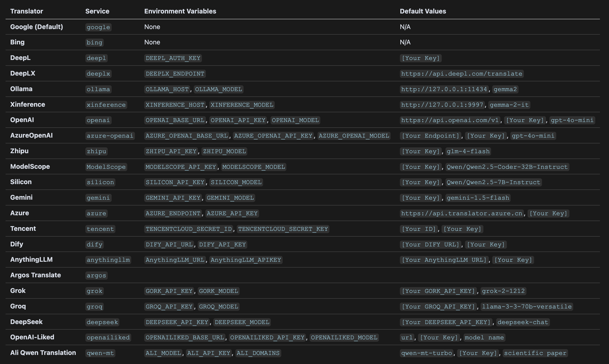Click the SILICON_API_KEY variable
The height and width of the screenshot is (364, 609).
pos(175,182)
